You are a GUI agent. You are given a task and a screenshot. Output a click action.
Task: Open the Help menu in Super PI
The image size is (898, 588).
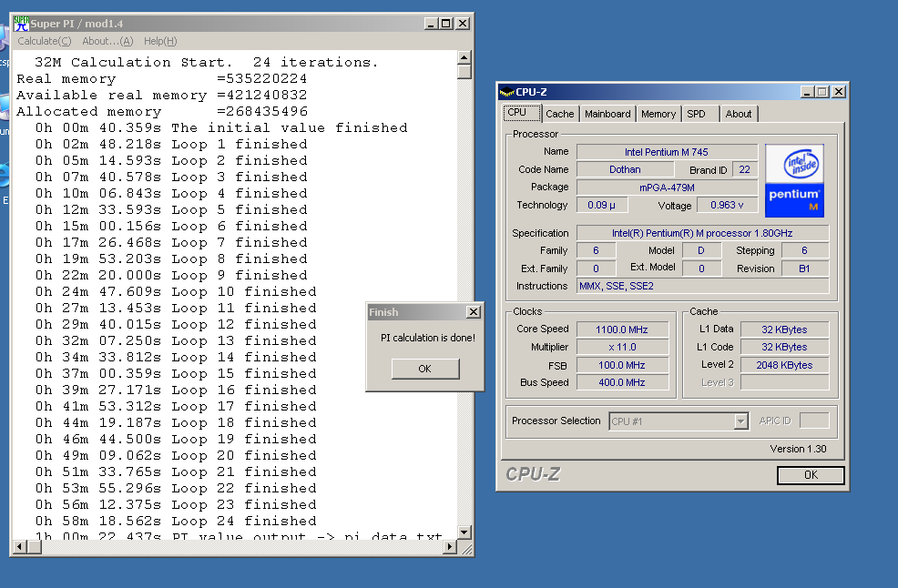tap(160, 41)
